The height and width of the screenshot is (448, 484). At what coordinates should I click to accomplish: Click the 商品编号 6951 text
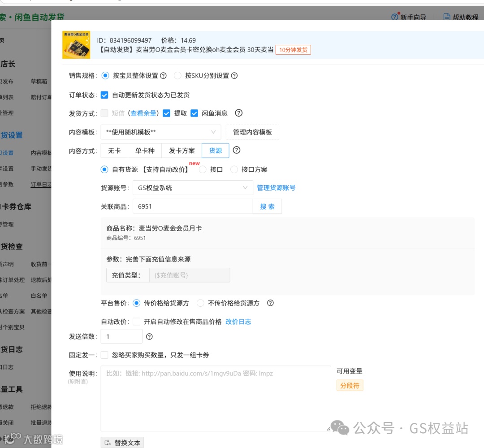[x=126, y=238]
